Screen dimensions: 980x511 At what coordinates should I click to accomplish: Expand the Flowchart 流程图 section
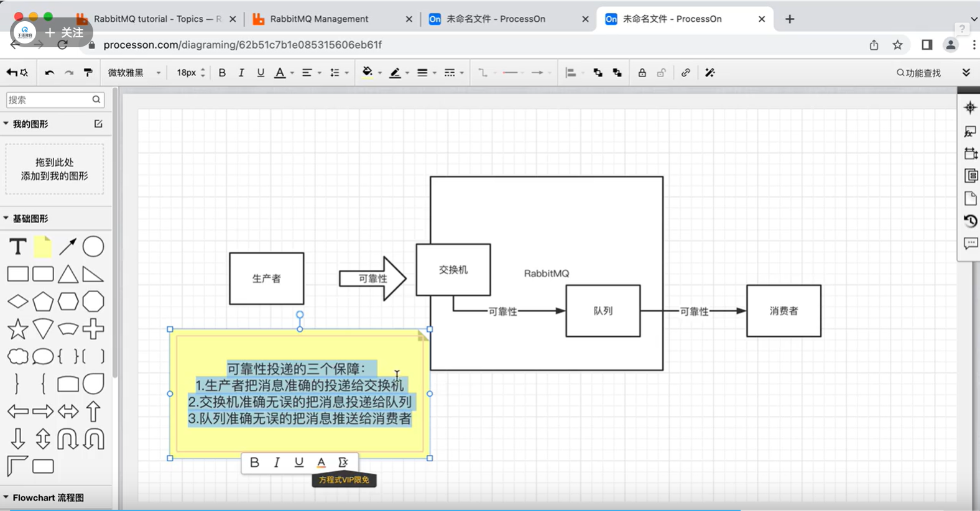6,497
